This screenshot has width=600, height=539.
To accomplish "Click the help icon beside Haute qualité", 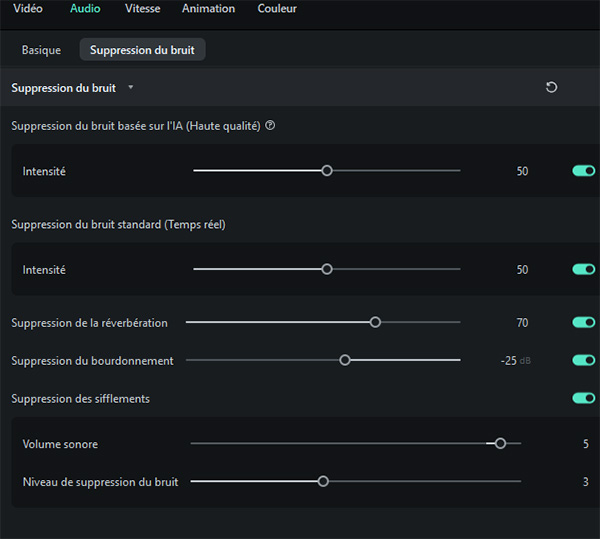I will pyautogui.click(x=270, y=126).
